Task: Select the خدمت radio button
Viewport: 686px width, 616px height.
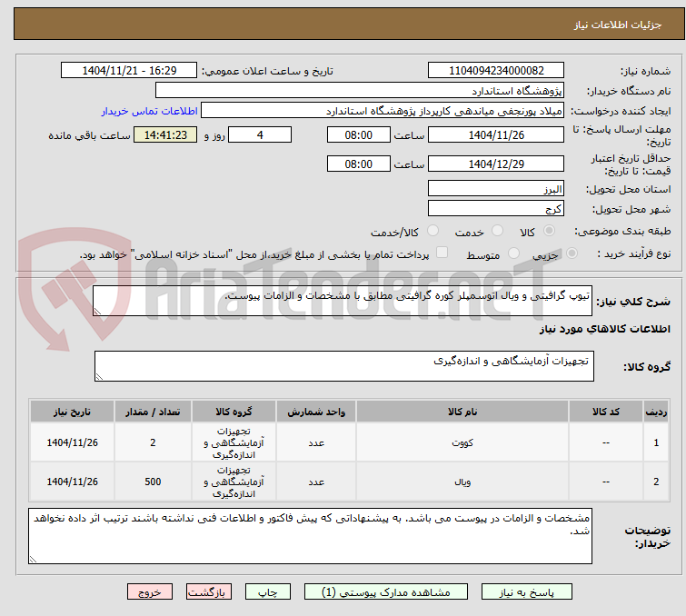Action: (x=497, y=231)
